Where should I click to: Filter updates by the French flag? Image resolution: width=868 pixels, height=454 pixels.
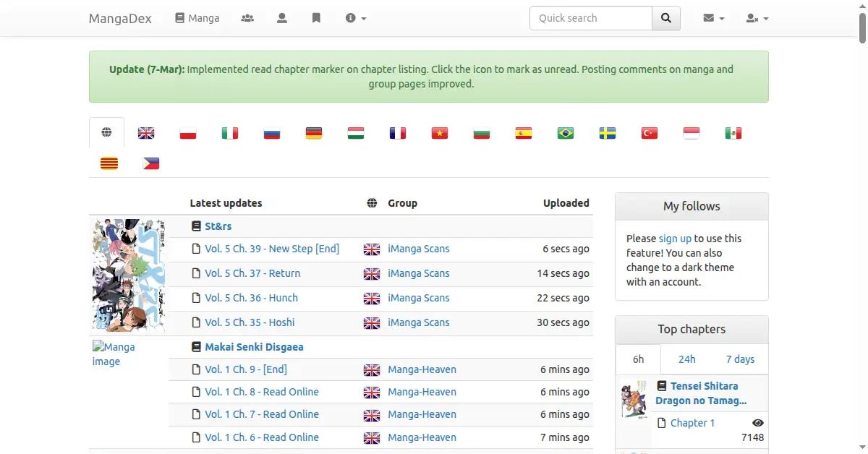point(398,133)
